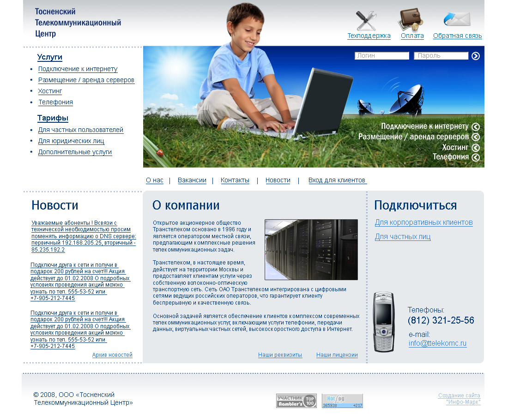Open Обратная связь via the envelope icon
508x420 pixels.
pyautogui.click(x=456, y=19)
